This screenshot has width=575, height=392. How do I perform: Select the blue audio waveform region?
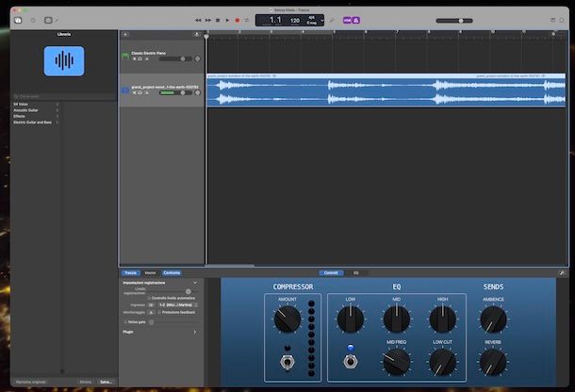click(x=386, y=90)
